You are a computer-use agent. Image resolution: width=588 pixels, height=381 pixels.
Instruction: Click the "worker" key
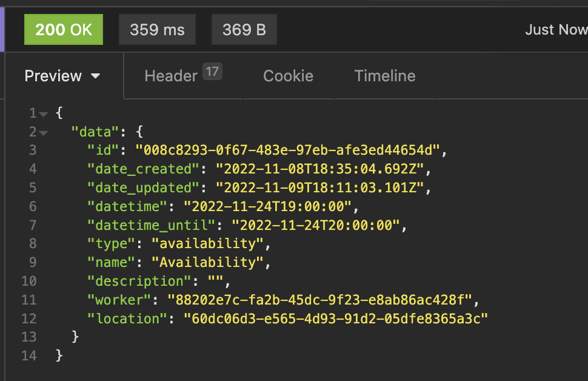[x=119, y=300]
